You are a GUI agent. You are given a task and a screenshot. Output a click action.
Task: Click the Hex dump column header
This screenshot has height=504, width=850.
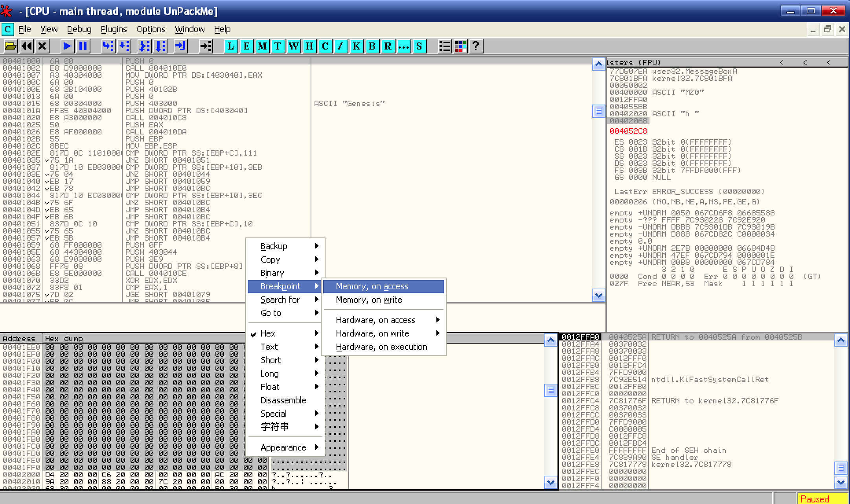[x=64, y=338]
